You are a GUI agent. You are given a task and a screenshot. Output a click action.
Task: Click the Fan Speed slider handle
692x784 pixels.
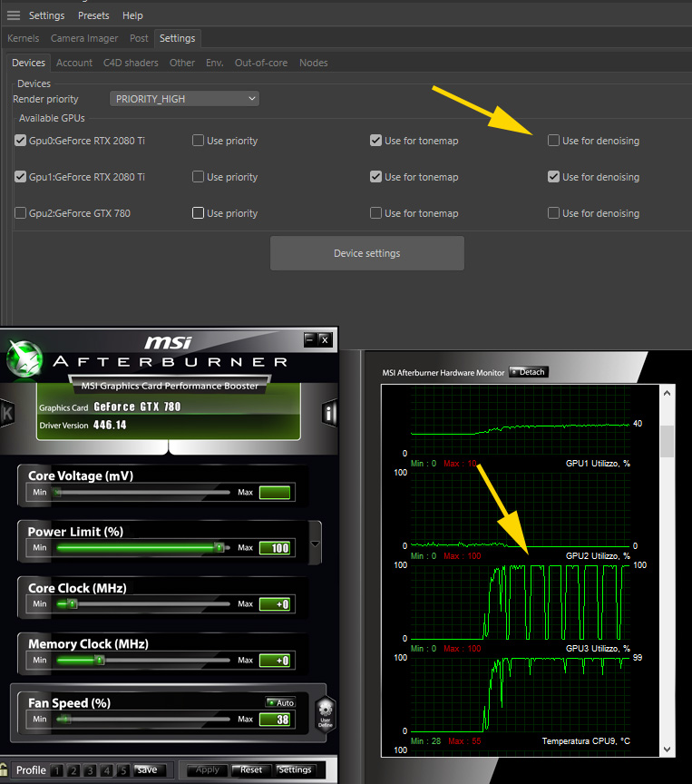pyautogui.click(x=65, y=719)
